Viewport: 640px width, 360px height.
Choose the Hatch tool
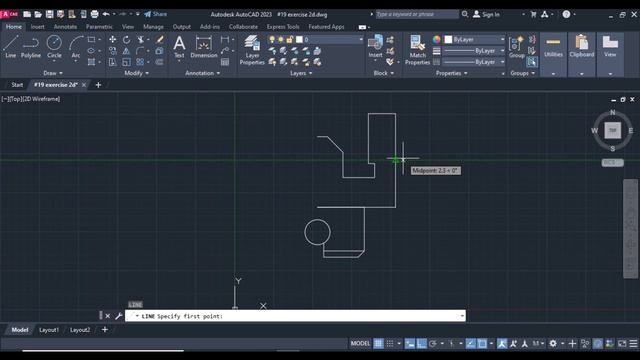91,62
